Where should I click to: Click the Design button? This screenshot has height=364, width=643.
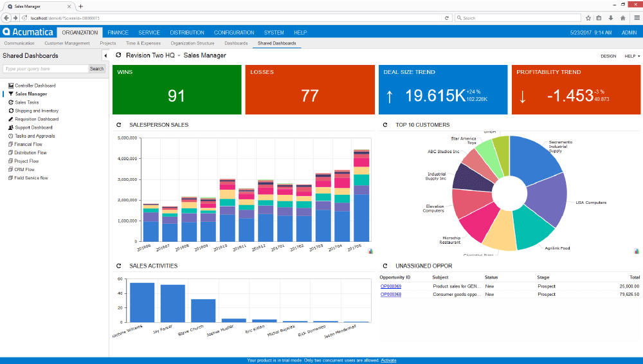point(608,56)
